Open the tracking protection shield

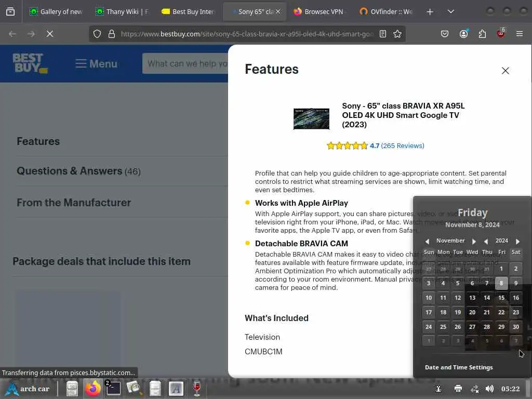[x=97, y=34]
